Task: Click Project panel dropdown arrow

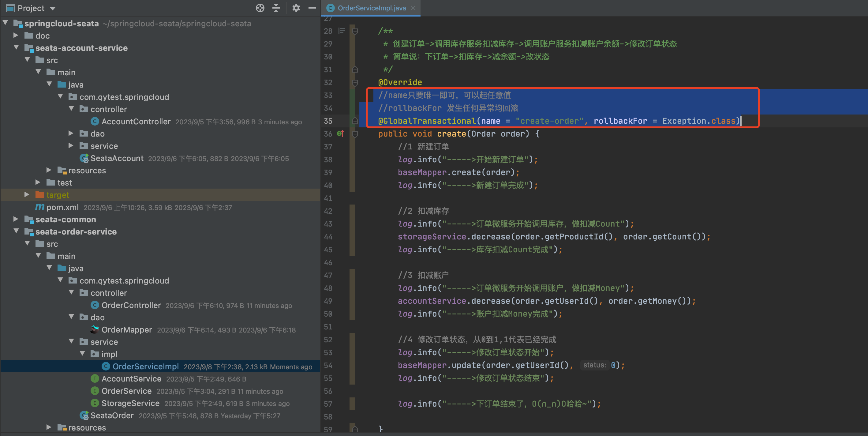Action: pyautogui.click(x=53, y=8)
